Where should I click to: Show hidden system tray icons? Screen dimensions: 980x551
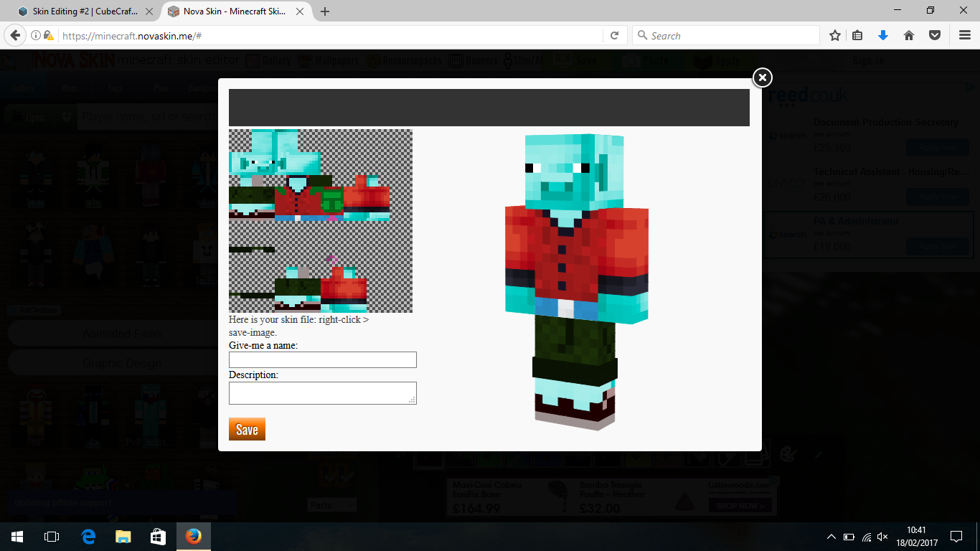831,537
